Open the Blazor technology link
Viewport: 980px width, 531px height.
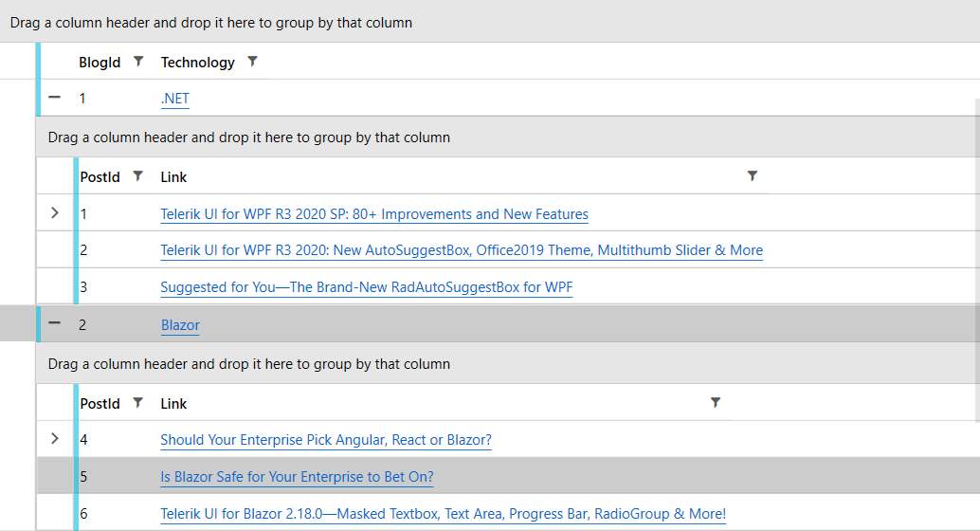(x=180, y=325)
